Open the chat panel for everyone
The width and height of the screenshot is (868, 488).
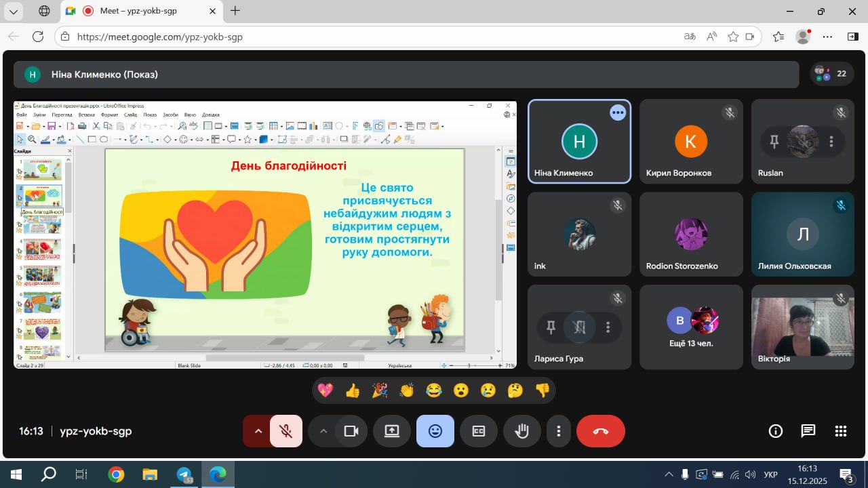(808, 431)
